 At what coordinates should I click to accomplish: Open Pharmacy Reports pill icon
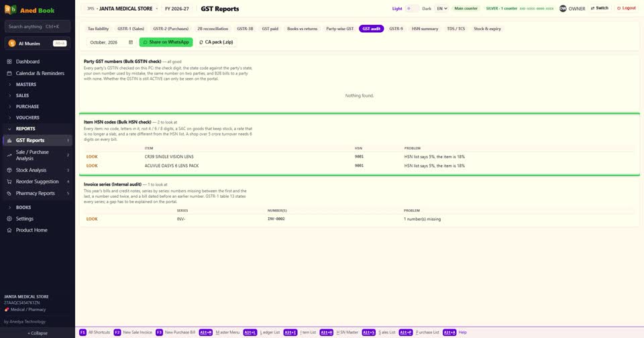coord(9,193)
